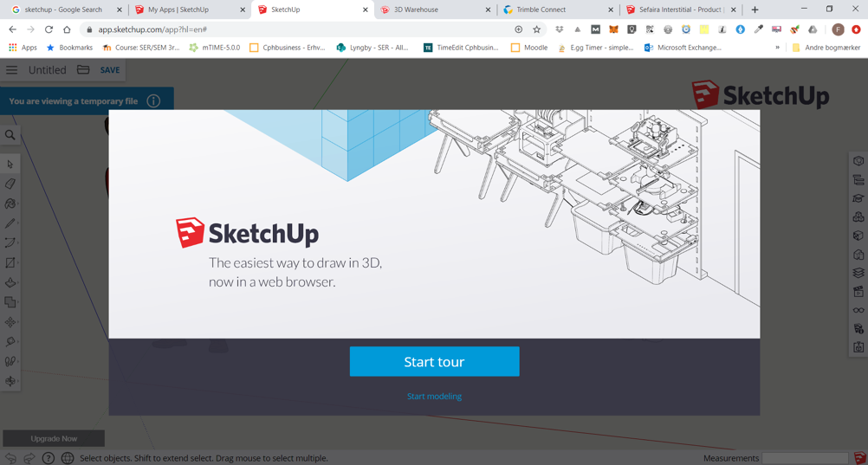Click the temporary file info icon

point(153,101)
